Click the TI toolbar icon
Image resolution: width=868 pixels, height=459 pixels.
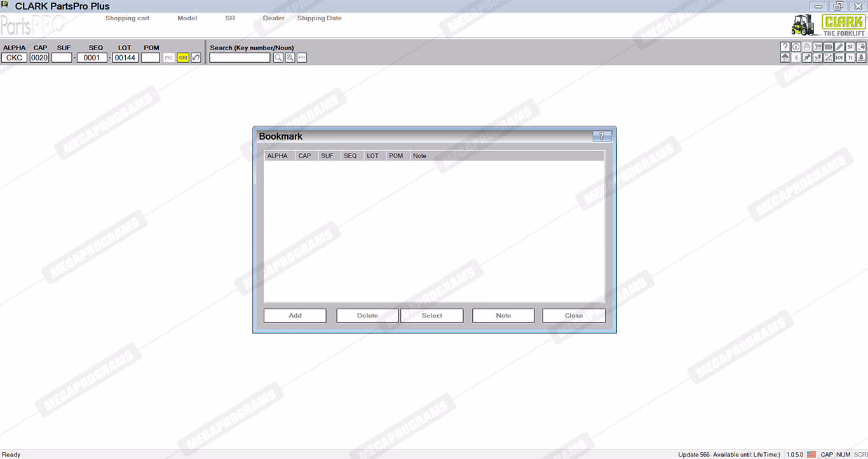(x=850, y=58)
